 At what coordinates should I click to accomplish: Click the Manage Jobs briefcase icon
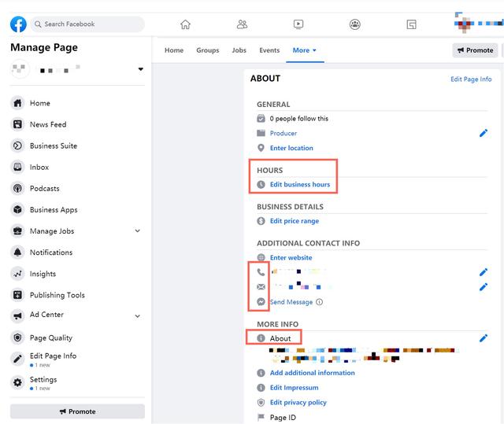17,230
